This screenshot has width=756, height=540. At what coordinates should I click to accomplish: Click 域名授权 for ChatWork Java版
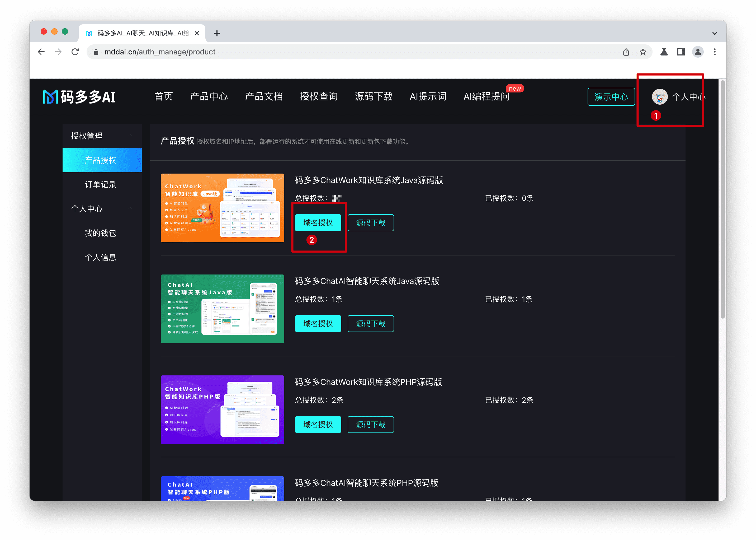point(318,223)
